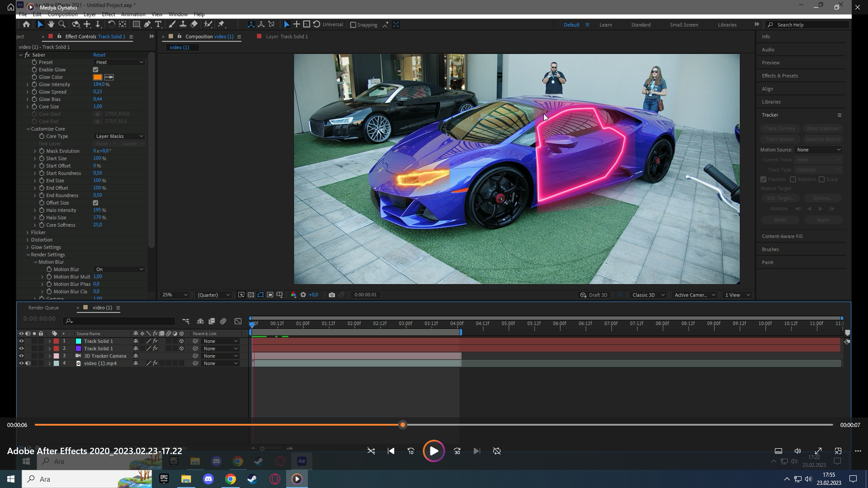This screenshot has width=868, height=488.
Task: Select the Rectangle shape tool
Action: [x=136, y=24]
